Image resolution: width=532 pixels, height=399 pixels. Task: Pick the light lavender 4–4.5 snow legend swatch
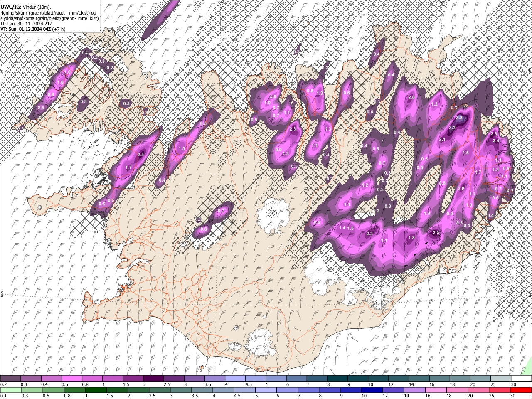point(236,379)
